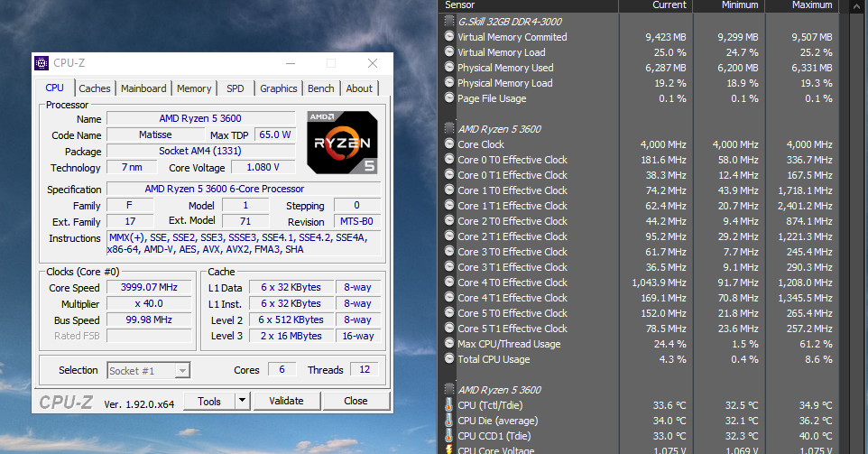Click Core 1 T0 Effective Clock icon
The height and width of the screenshot is (454, 868).
[449, 190]
